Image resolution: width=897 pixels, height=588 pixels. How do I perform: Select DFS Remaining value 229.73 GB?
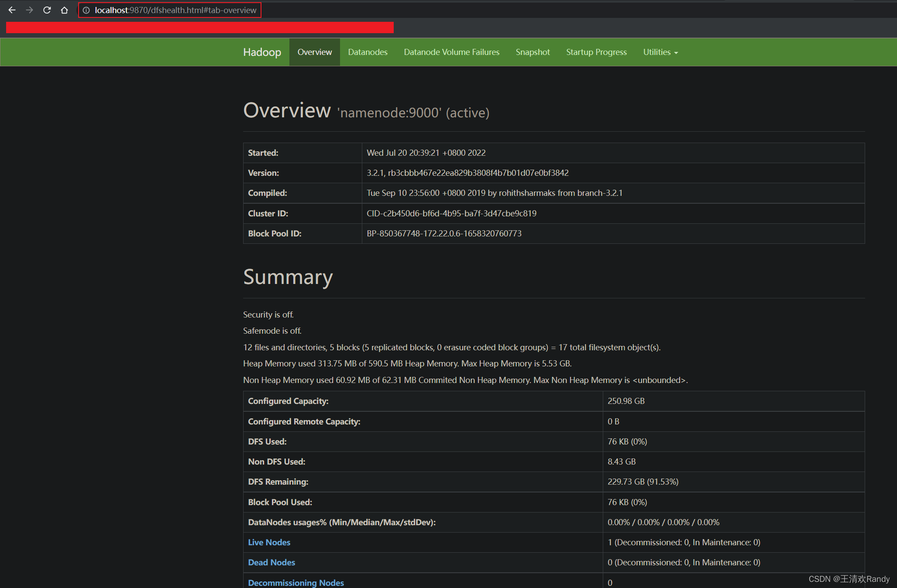click(643, 482)
